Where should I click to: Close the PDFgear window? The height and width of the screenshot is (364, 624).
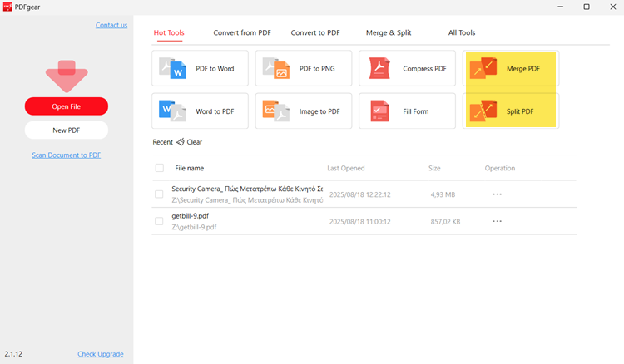pyautogui.click(x=613, y=7)
